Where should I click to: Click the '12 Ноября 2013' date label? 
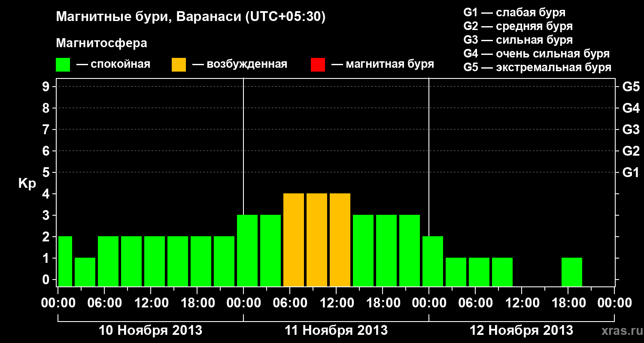click(522, 331)
